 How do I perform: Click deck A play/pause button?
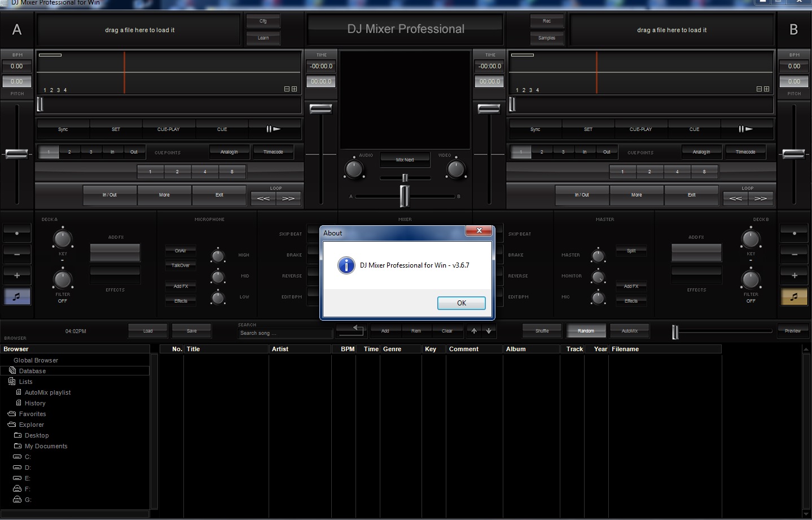[x=274, y=129]
